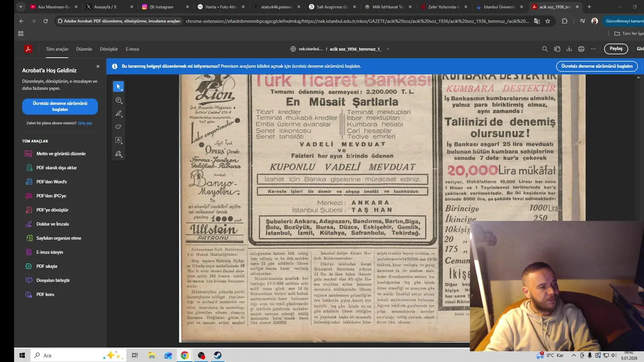
Task: Switch to the Salt Araştırma tab
Action: pos(331,7)
